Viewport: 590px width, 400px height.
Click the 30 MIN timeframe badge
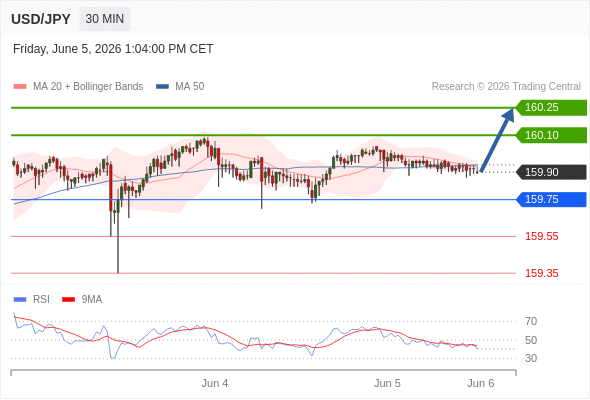[x=105, y=19]
